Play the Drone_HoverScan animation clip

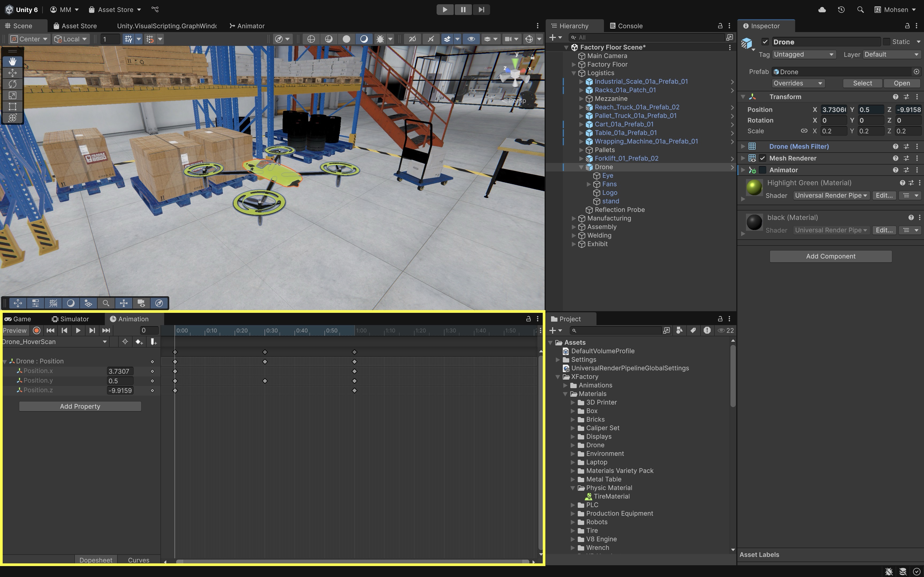click(78, 330)
